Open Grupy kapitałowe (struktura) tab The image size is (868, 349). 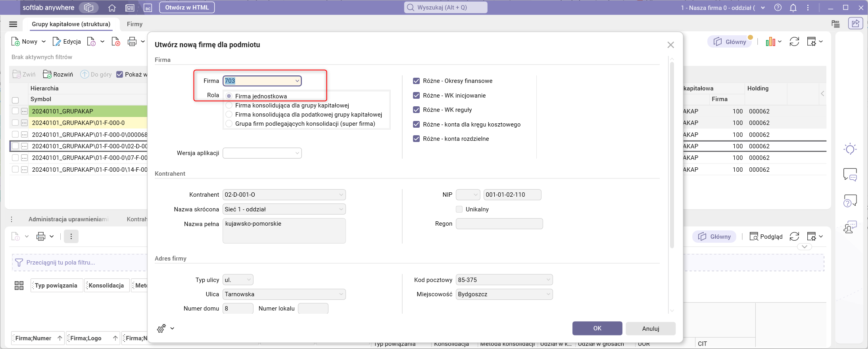[x=71, y=24]
